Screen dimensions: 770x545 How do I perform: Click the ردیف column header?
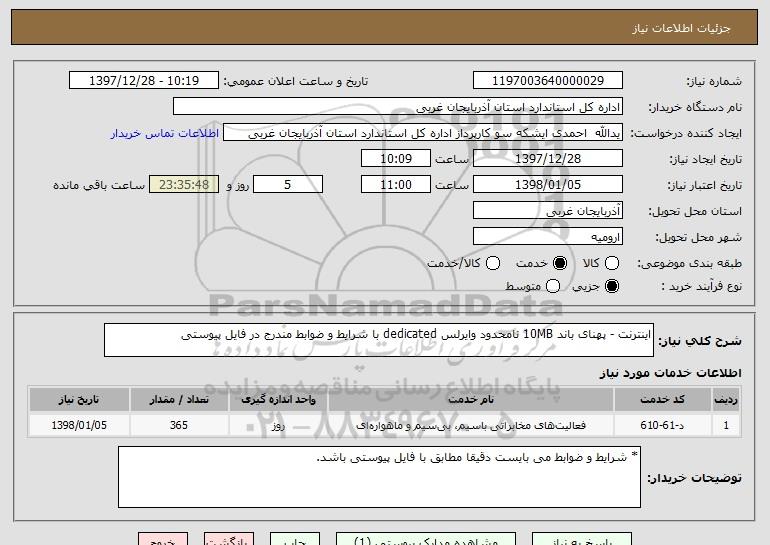click(726, 400)
